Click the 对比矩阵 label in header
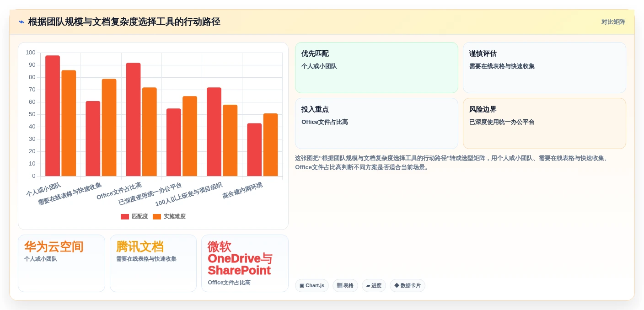644x310 pixels. pos(613,22)
